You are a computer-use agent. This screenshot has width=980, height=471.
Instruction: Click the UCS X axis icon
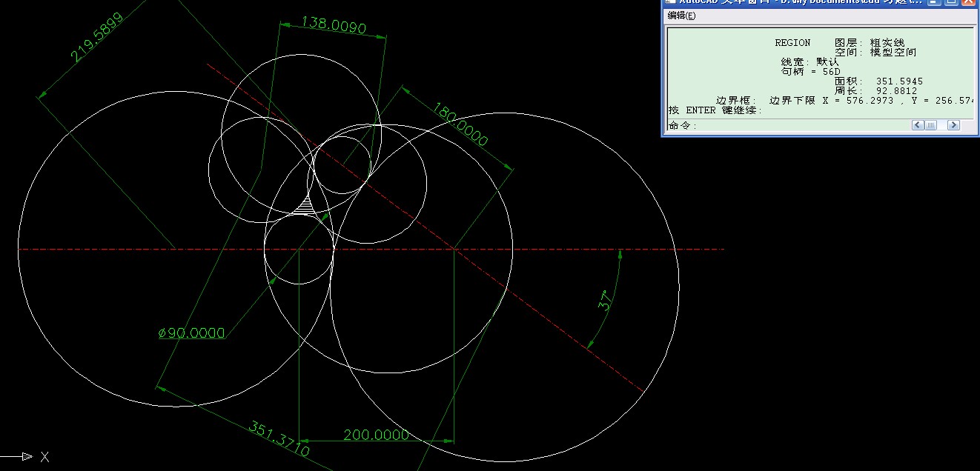click(x=25, y=457)
